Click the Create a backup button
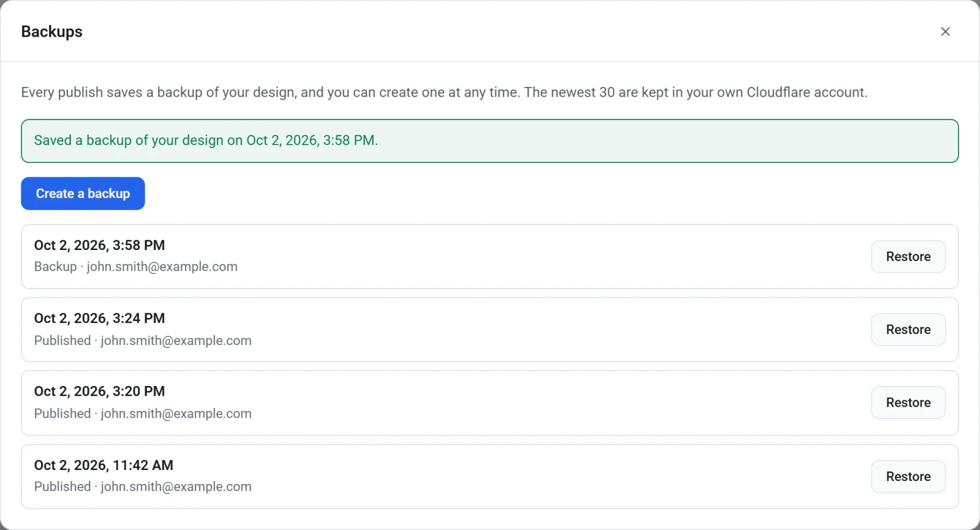 pyautogui.click(x=83, y=194)
